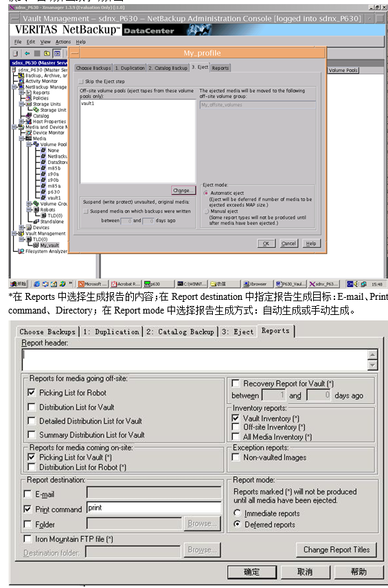This screenshot has width=388, height=588.
Task: Select Filesystem Analyzer in tree
Action: click(x=46, y=251)
